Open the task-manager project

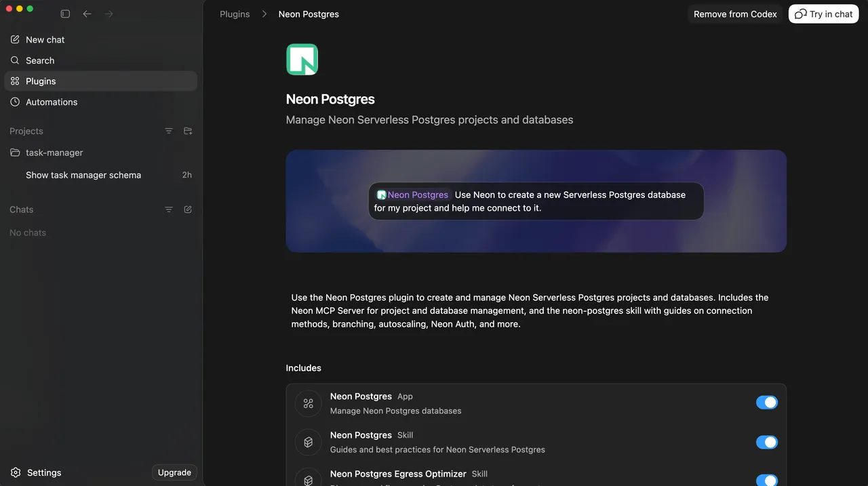click(100, 153)
